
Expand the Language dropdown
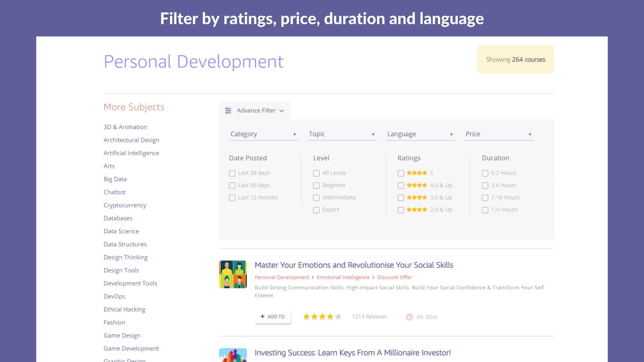[420, 134]
